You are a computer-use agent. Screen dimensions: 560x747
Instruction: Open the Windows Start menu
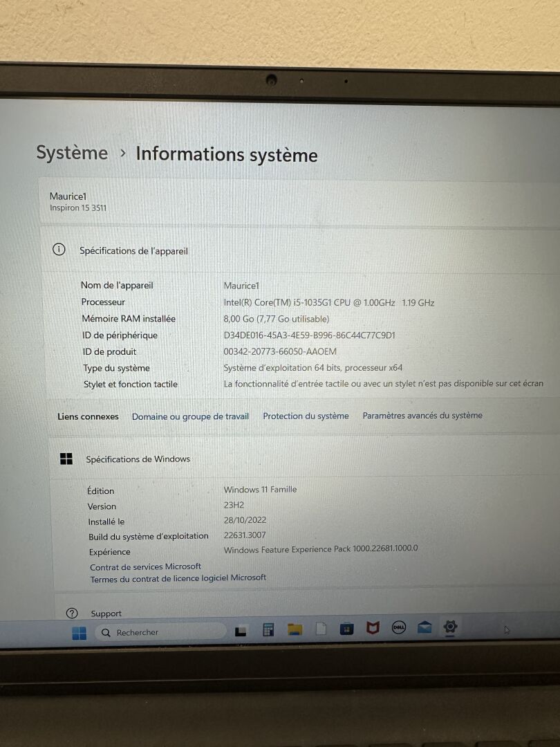pyautogui.click(x=79, y=633)
